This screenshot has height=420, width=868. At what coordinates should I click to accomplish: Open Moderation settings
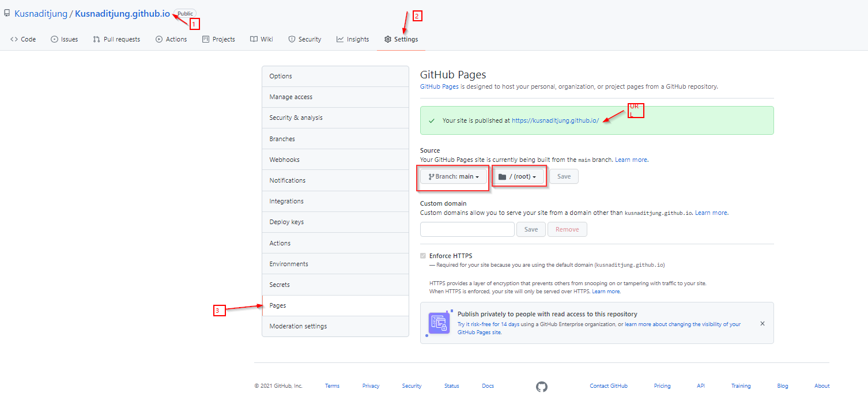[x=335, y=326]
